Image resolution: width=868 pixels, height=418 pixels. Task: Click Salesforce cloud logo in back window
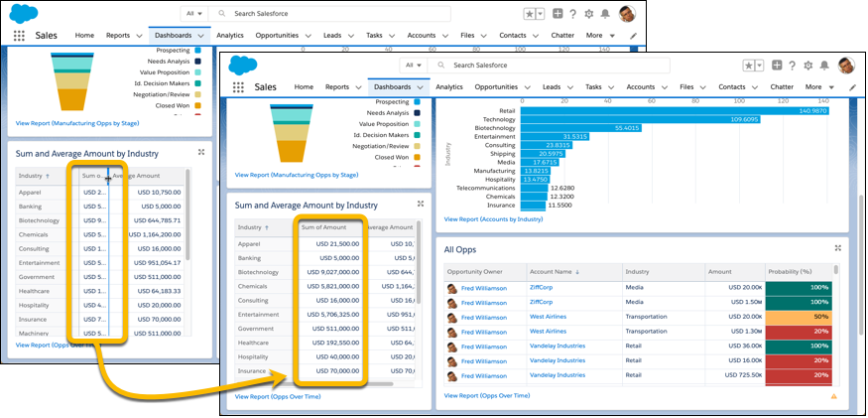(23, 12)
